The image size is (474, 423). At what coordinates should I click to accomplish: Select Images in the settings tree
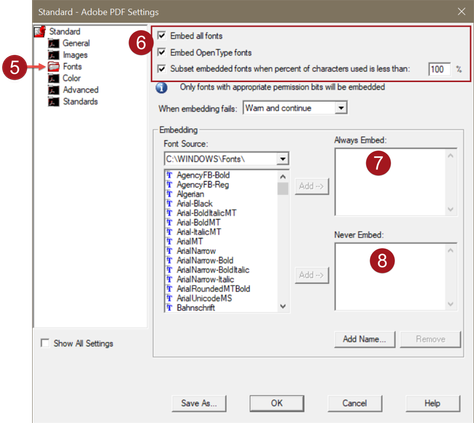click(x=75, y=55)
